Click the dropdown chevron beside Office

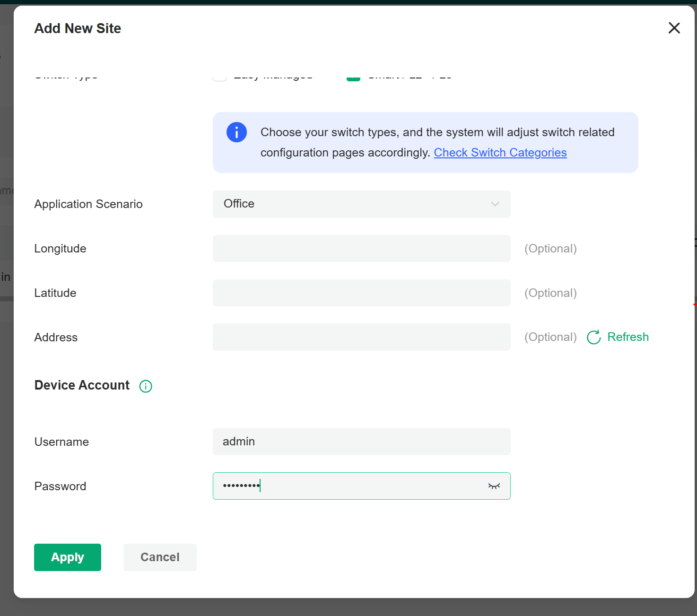(x=495, y=204)
